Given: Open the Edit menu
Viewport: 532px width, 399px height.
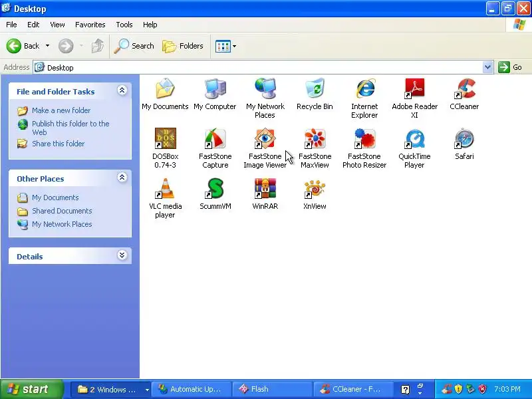Looking at the screenshot, I should coord(33,25).
